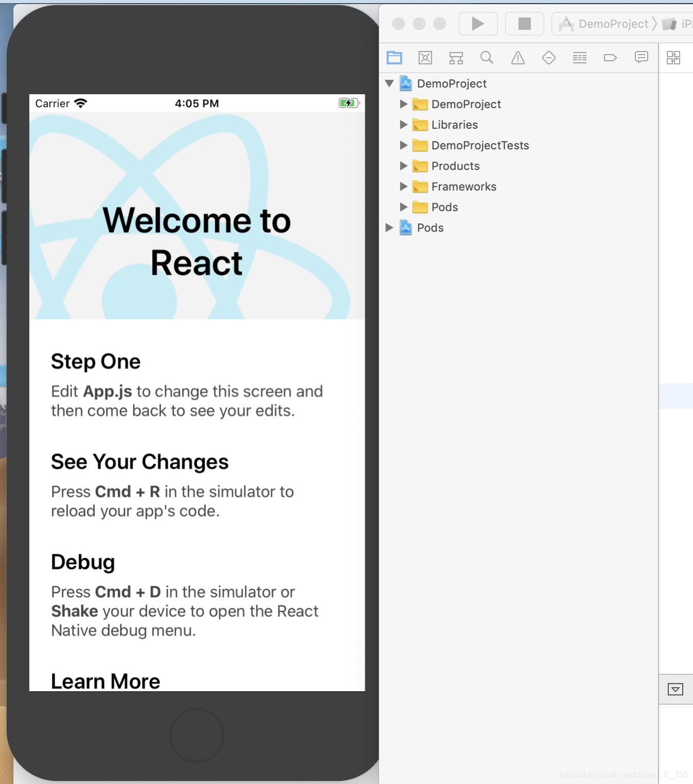693x784 pixels.
Task: Select the device destination next to DemoProject scheme
Action: pyautogui.click(x=677, y=24)
